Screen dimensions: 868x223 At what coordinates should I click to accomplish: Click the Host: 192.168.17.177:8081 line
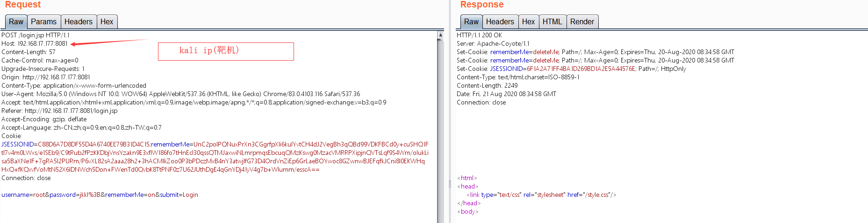tap(35, 43)
